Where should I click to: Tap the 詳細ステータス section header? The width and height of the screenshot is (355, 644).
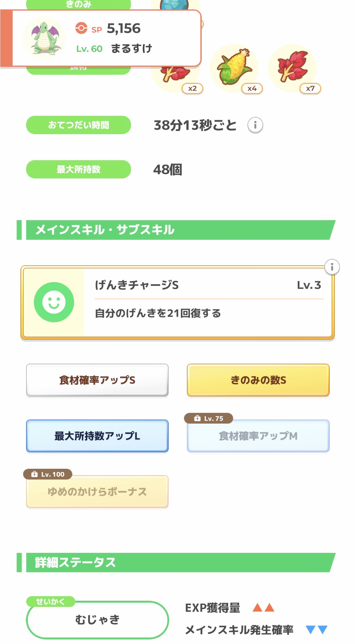pyautogui.click(x=175, y=562)
